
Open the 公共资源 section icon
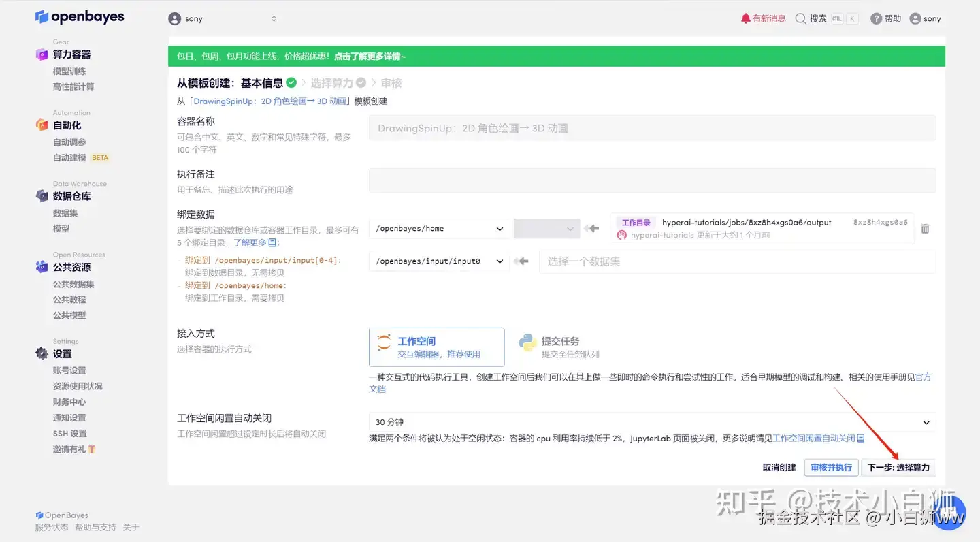tap(42, 267)
